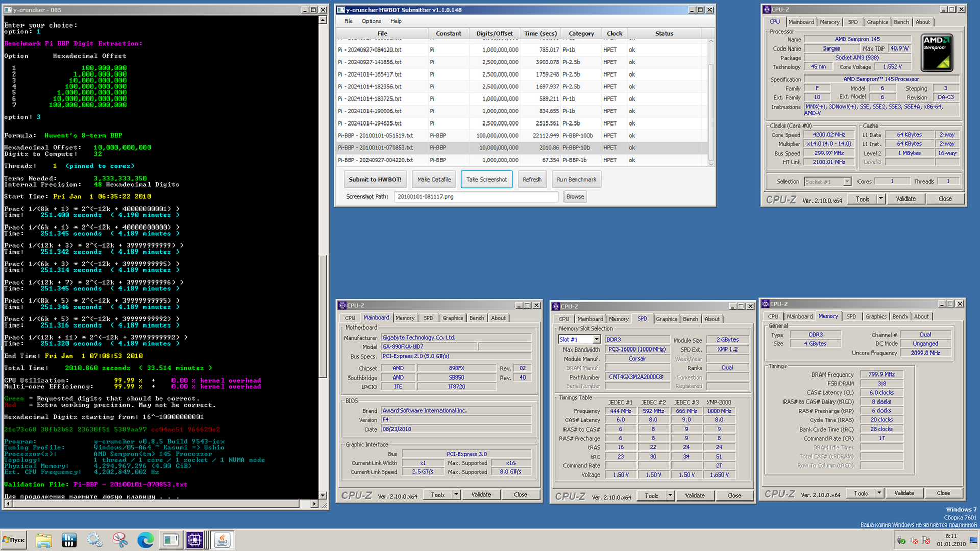The height and width of the screenshot is (551, 980).
Task: Launch the HWBOT app taskbar icon
Action: (69, 540)
